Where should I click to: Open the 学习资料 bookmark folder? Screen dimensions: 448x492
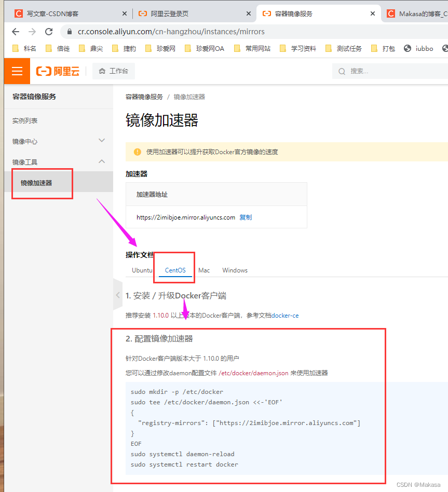click(x=298, y=48)
